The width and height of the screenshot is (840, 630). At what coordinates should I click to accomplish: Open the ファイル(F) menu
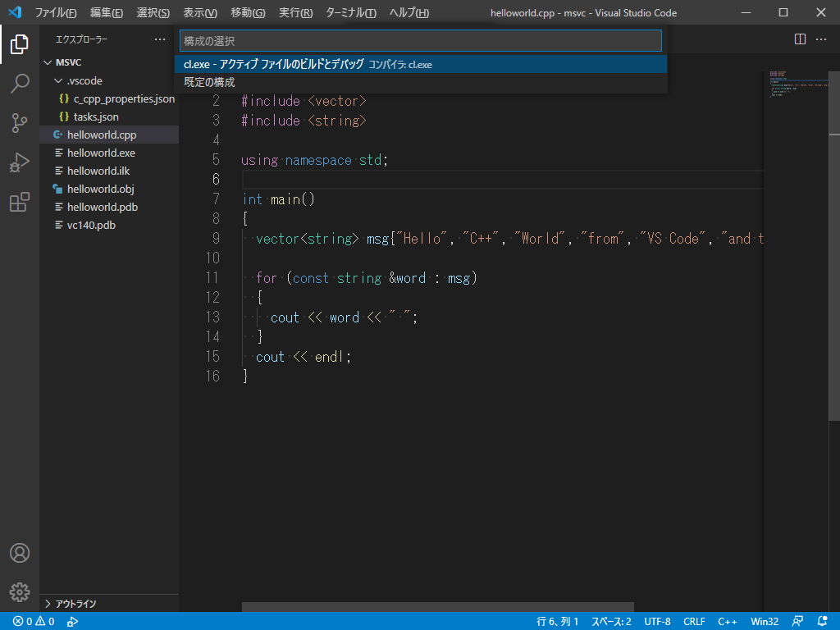pos(56,12)
